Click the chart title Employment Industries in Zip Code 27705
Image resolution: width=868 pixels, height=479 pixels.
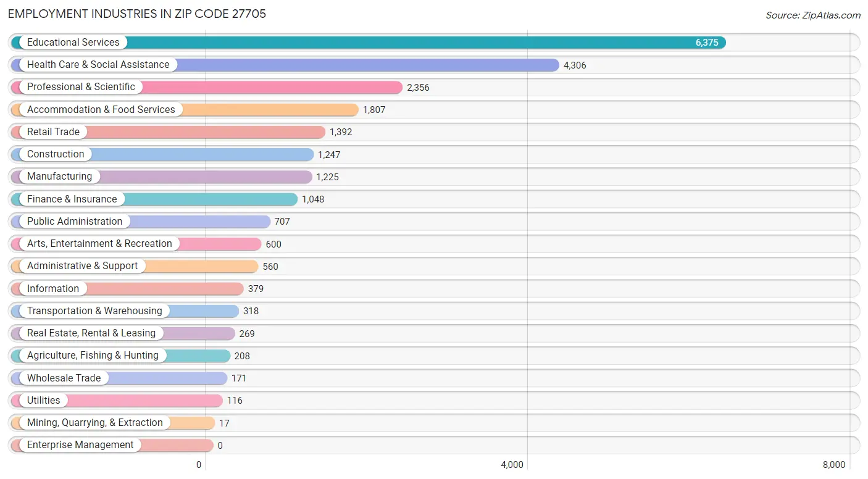pyautogui.click(x=137, y=14)
